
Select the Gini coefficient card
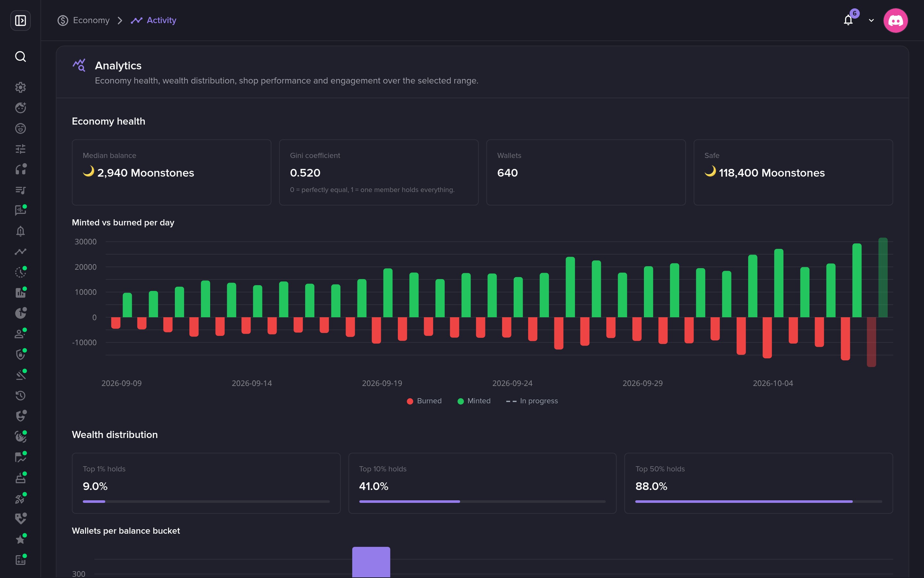379,172
